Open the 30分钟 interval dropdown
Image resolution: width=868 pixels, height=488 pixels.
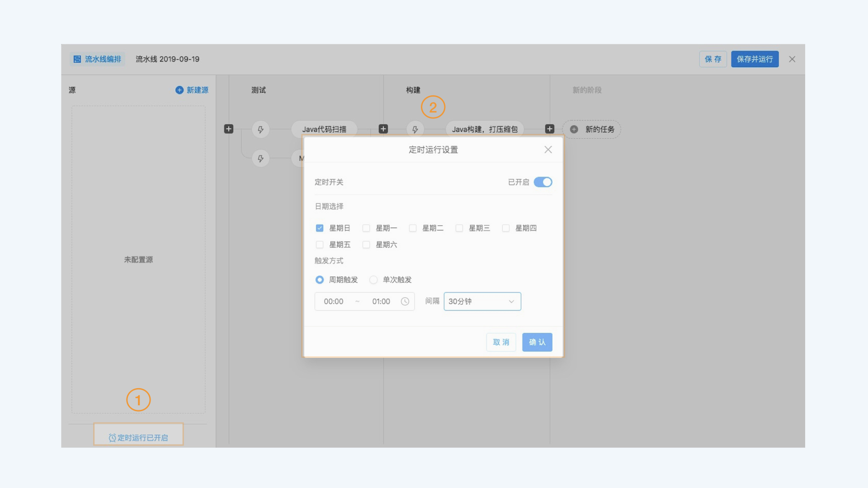(482, 301)
